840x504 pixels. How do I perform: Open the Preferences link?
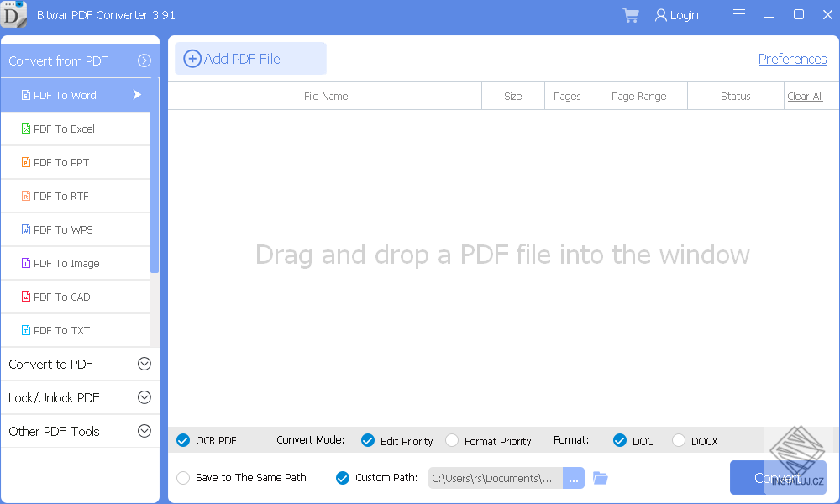pyautogui.click(x=792, y=59)
